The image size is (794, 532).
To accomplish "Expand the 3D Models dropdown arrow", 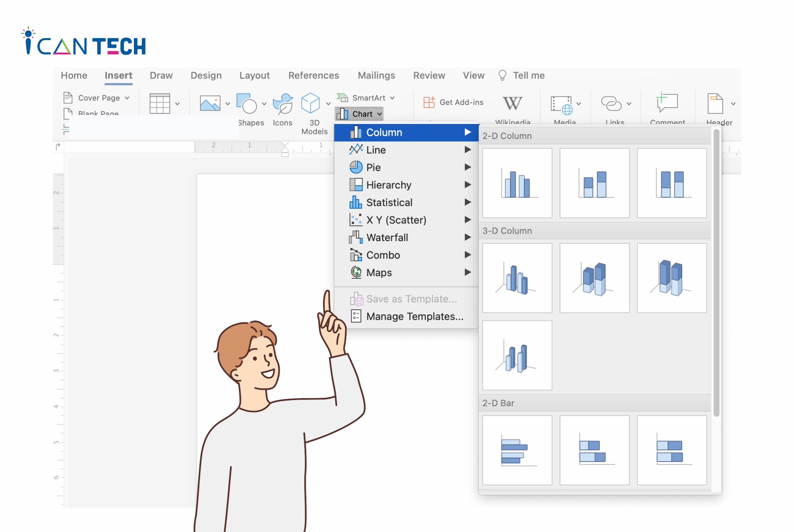I will pyautogui.click(x=328, y=104).
